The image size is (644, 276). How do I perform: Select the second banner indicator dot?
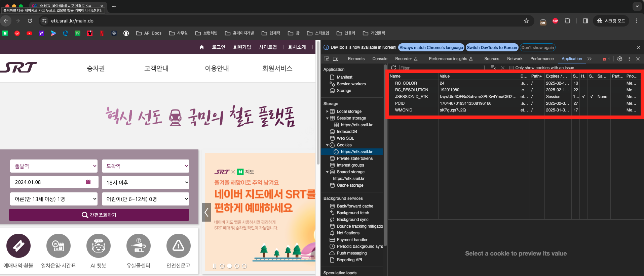pyautogui.click(x=229, y=266)
